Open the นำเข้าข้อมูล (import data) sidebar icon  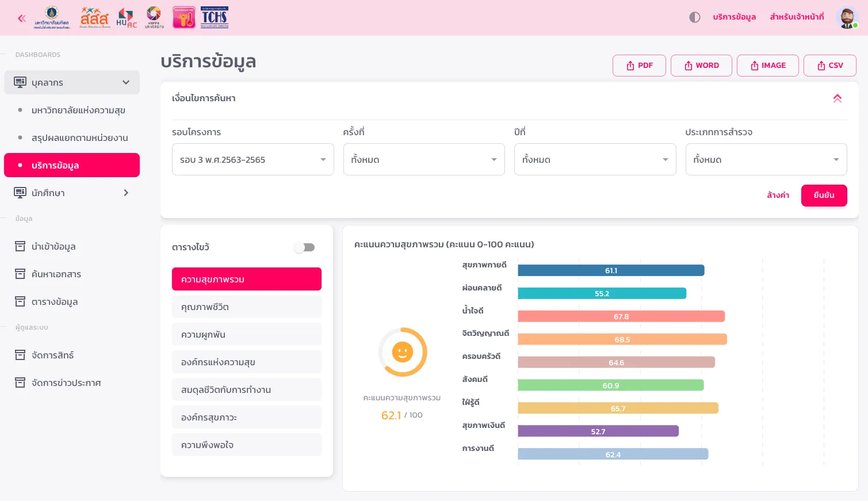(x=20, y=246)
